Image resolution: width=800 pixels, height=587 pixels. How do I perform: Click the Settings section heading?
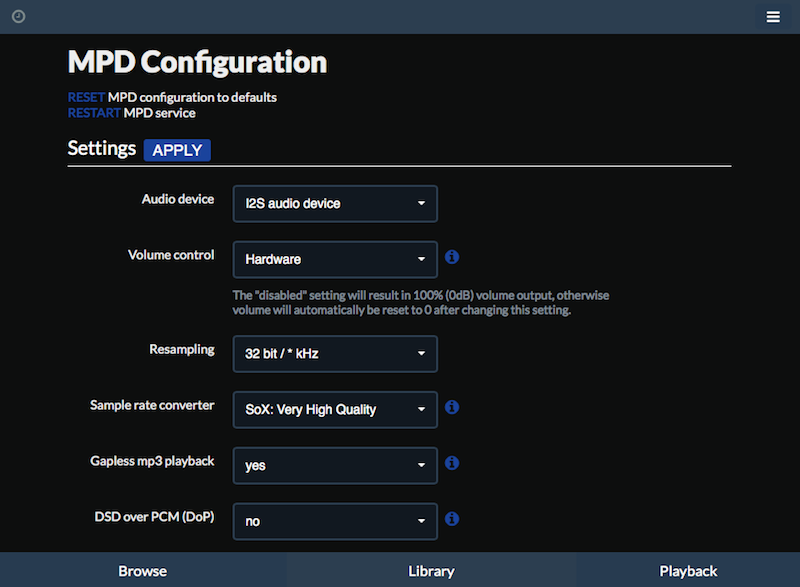(x=102, y=148)
